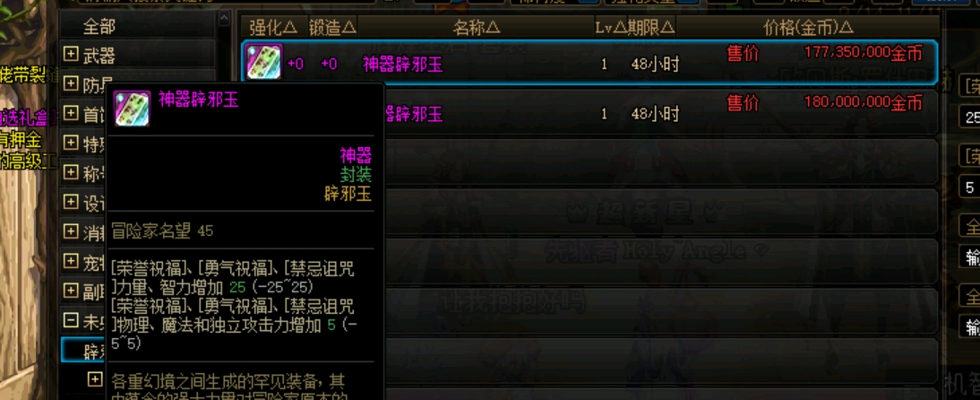This screenshot has height=400, width=980.
Task: Collapse the 未央 category using its minus box
Action: pyautogui.click(x=72, y=320)
